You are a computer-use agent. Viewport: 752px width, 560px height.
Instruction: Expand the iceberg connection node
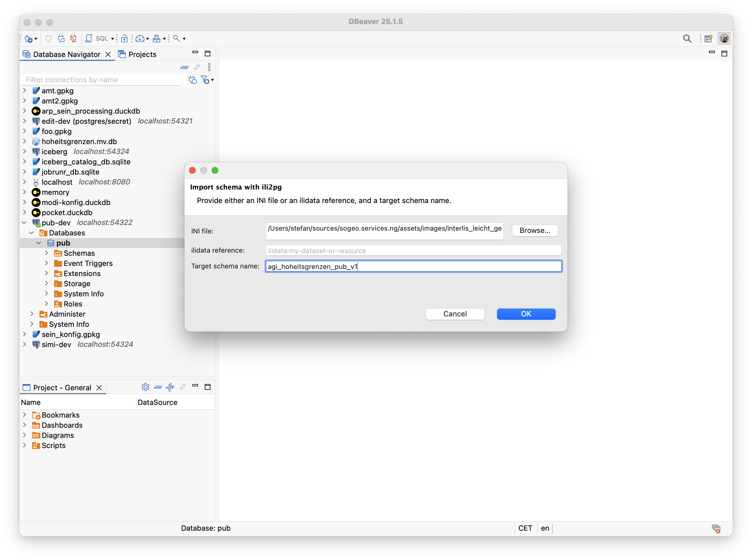[25, 151]
